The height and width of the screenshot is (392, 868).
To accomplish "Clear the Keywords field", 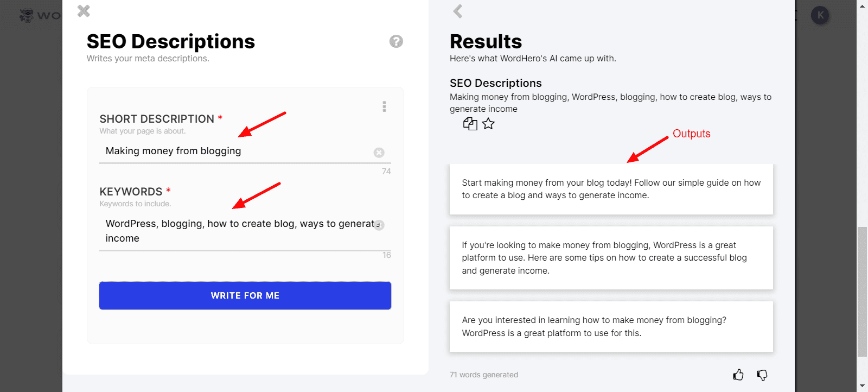I will coord(380,225).
